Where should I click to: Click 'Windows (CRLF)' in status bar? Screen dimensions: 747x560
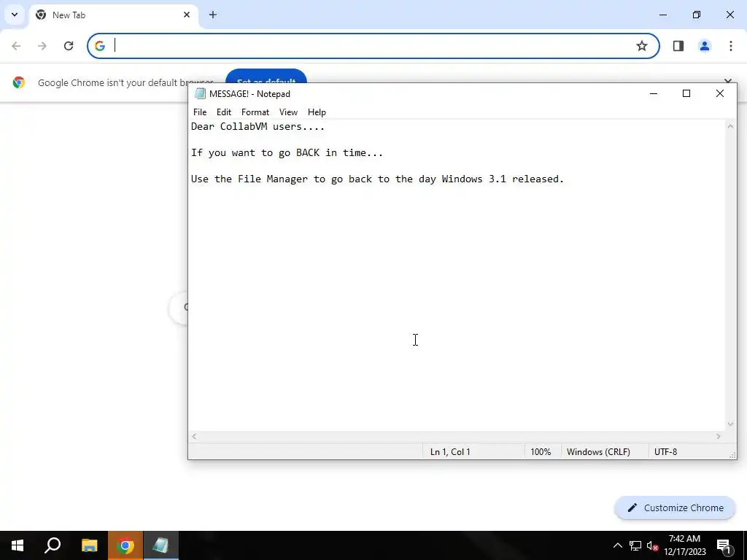pyautogui.click(x=598, y=452)
